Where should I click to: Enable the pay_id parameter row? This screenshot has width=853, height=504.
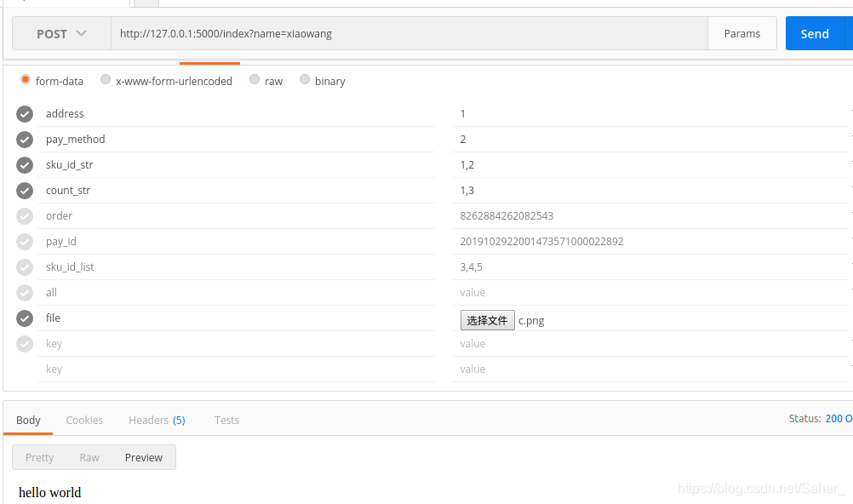tap(25, 242)
